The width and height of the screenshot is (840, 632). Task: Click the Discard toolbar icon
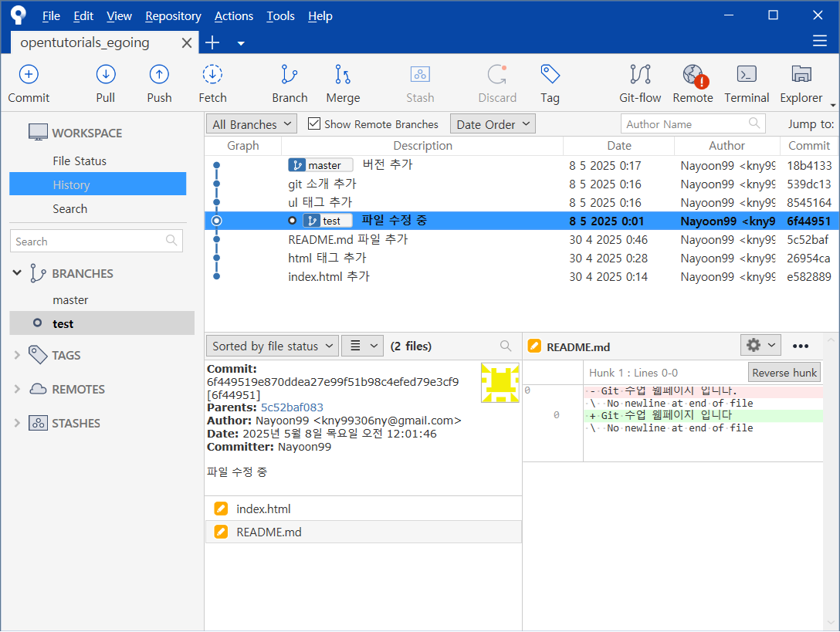[497, 74]
